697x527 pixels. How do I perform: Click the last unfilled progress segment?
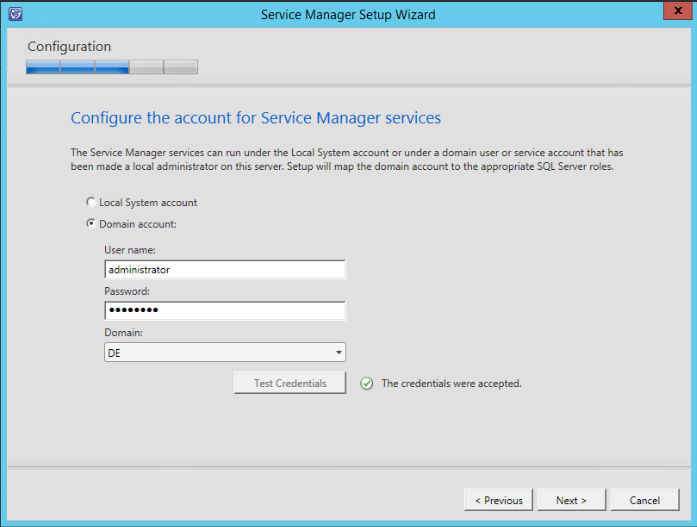[181, 68]
